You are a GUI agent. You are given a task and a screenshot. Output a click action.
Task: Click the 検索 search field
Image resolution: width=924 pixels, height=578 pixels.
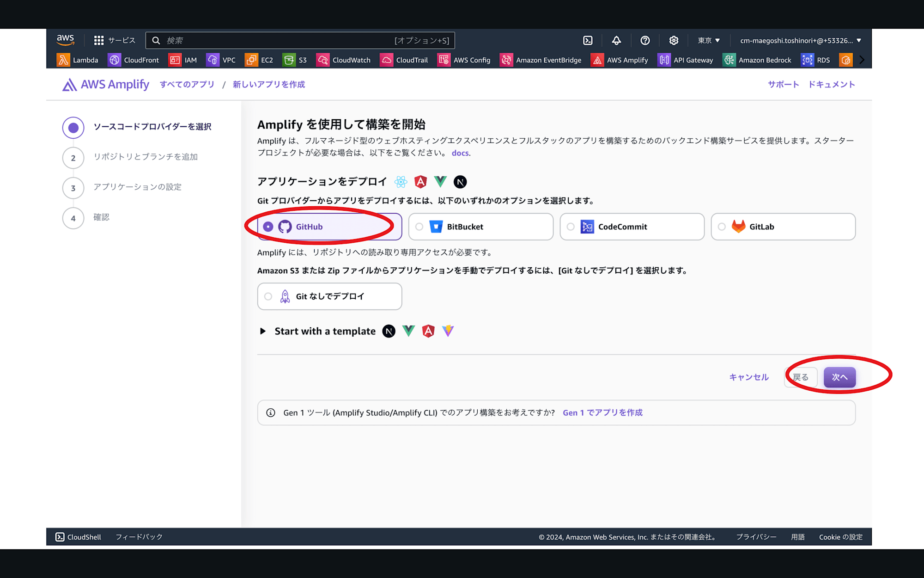tap(300, 40)
